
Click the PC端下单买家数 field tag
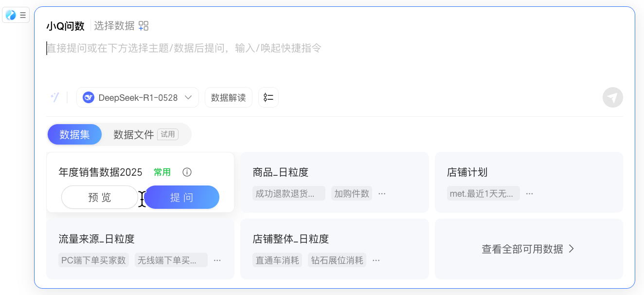pyautogui.click(x=93, y=260)
